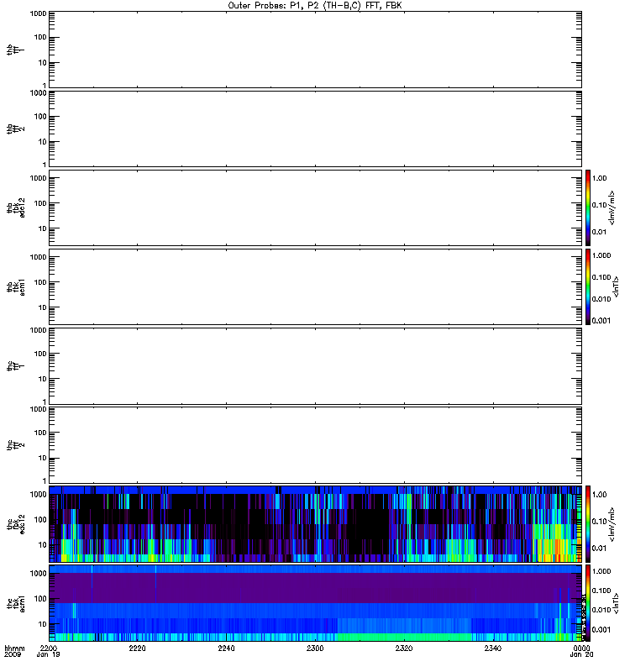630x672 pixels.
Task: Click the empty thb fff 2 plot panel
Action: click(316, 129)
